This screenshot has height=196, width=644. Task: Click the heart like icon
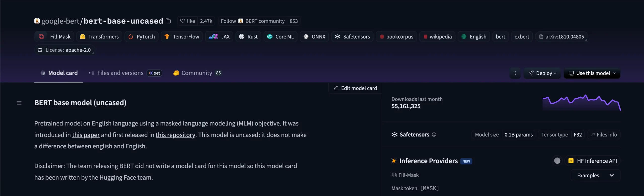point(183,21)
